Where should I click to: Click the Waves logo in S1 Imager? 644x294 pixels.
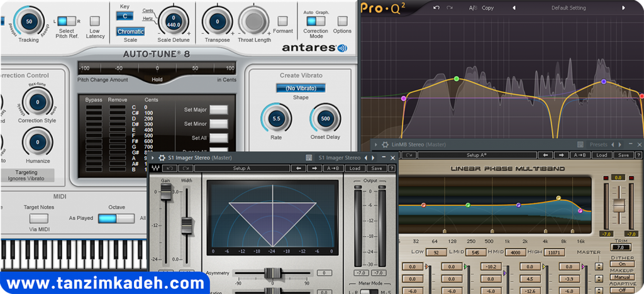tap(155, 168)
